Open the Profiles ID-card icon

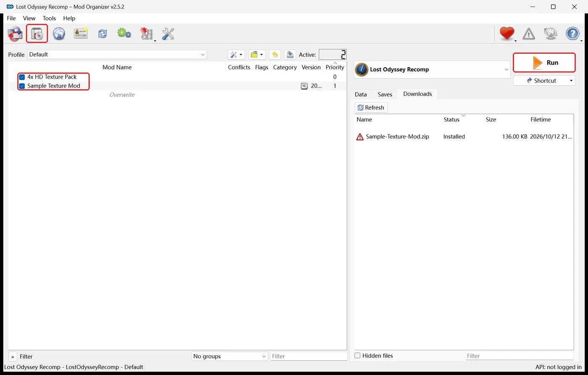pyautogui.click(x=81, y=34)
